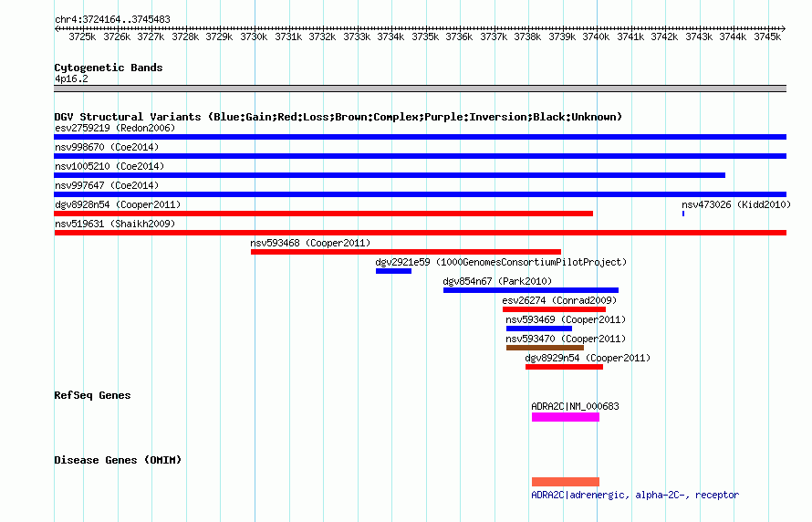Click the nsv593470 (Cooper2011) label
The width and height of the screenshot is (812, 522).
coord(566,339)
